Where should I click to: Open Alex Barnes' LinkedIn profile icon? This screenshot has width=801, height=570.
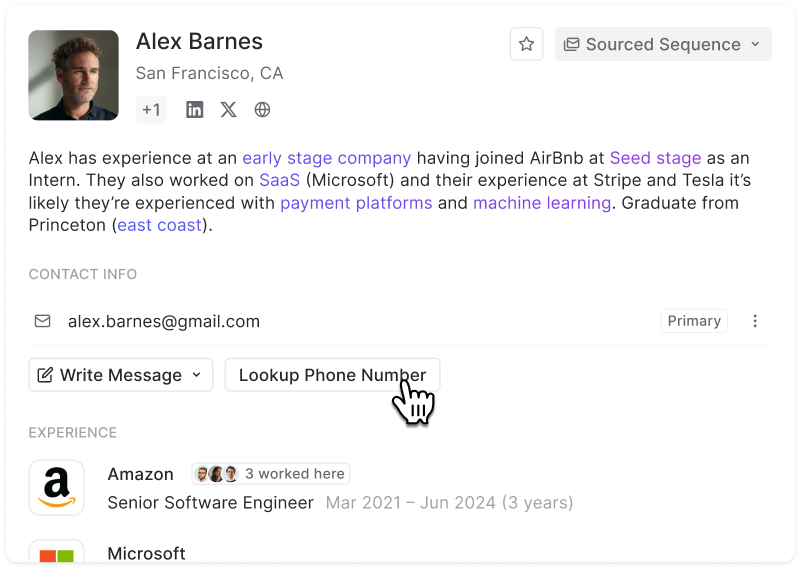195,110
